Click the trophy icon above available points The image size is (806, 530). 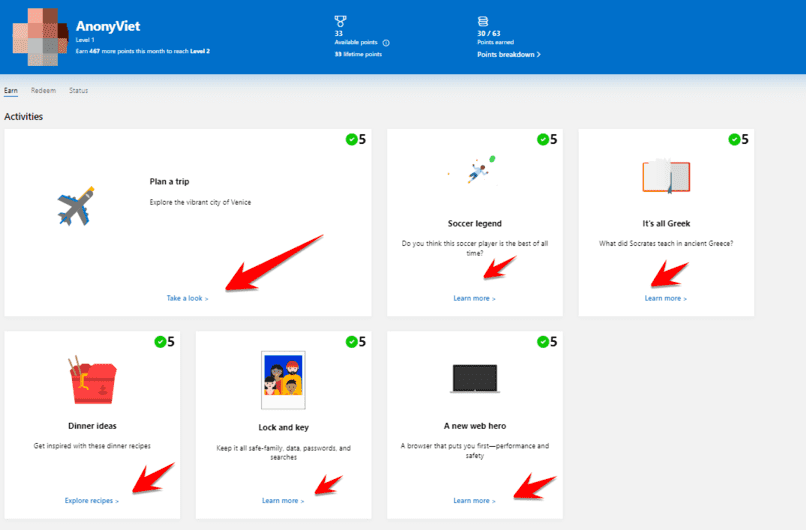tap(340, 21)
